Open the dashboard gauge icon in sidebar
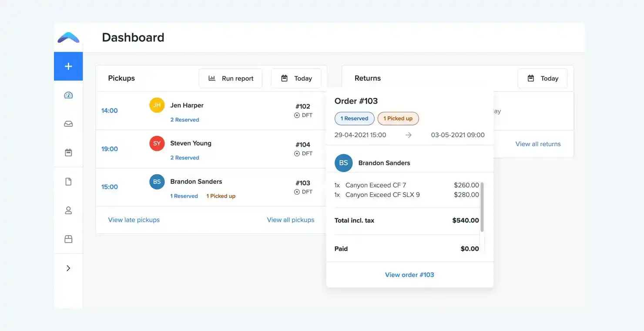The height and width of the screenshot is (331, 644). 68,95
